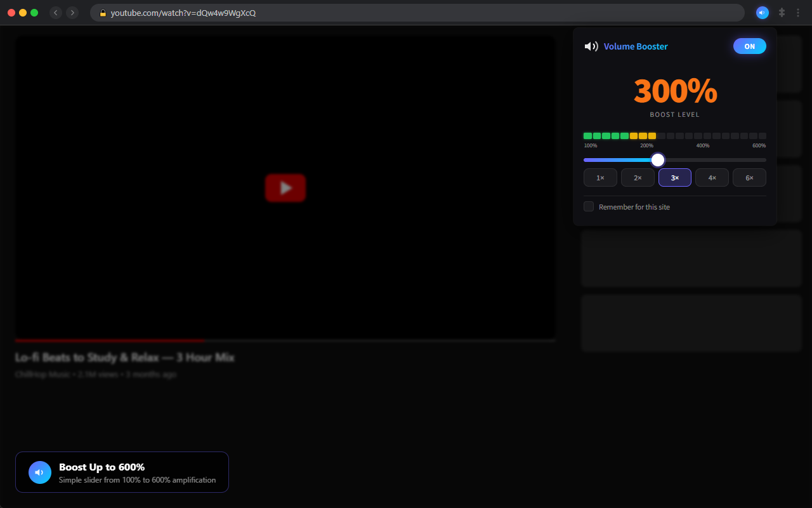Go back with the browser back arrow
Screen dimensions: 812x508
(x=56, y=13)
